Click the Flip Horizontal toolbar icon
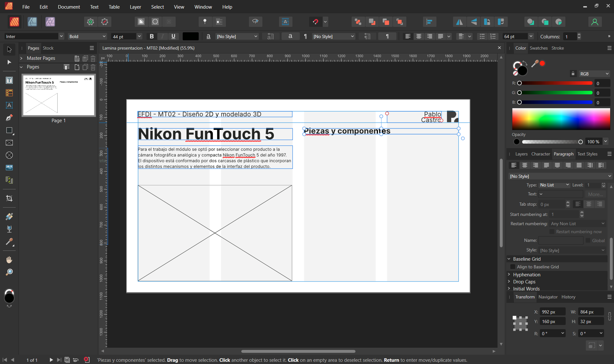614x364 pixels. point(459,22)
